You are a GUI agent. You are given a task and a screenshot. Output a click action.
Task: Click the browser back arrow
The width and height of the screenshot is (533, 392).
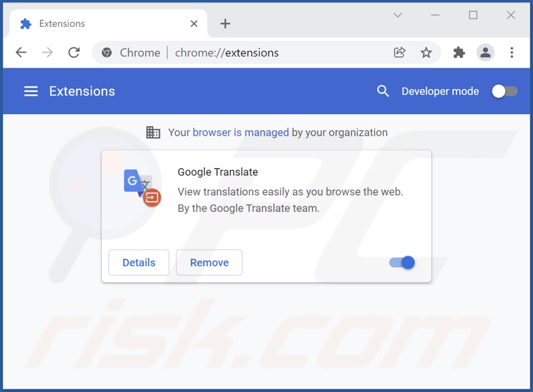(21, 53)
